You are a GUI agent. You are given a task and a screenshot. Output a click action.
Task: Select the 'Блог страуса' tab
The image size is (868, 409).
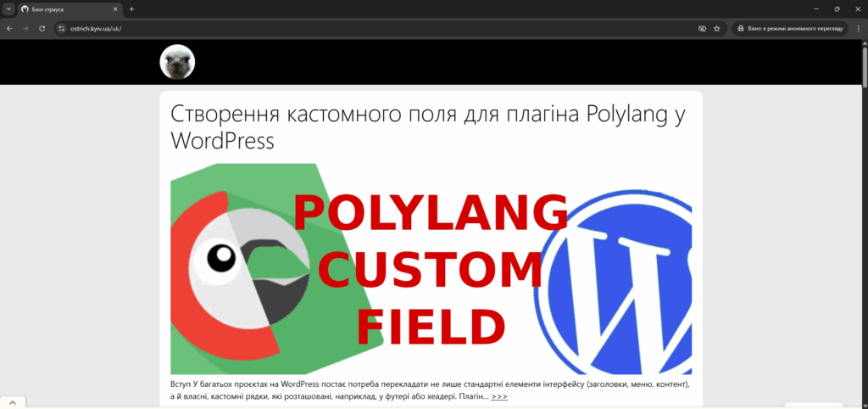(x=70, y=9)
